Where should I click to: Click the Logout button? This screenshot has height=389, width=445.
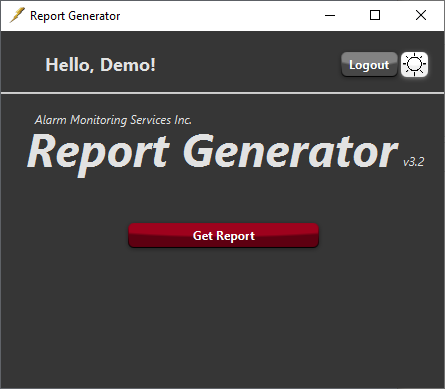pyautogui.click(x=369, y=64)
